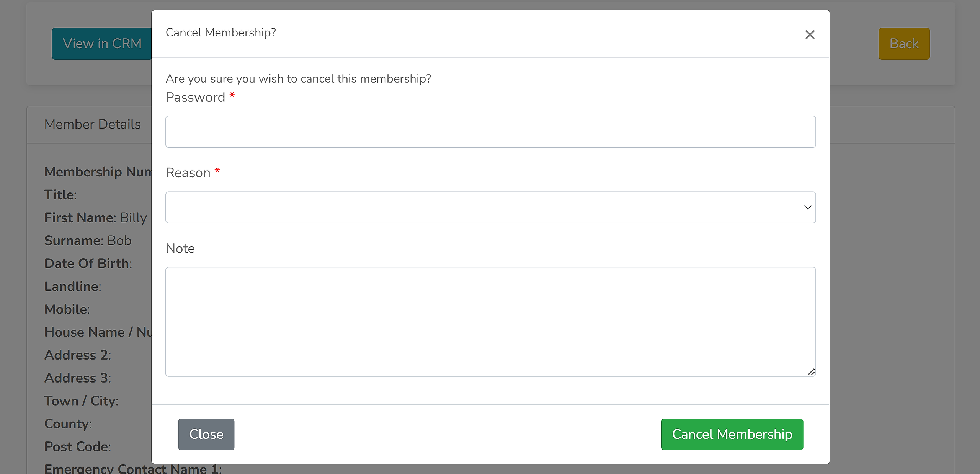This screenshot has width=980, height=474.
Task: Click the Town / City label
Action: 81,401
